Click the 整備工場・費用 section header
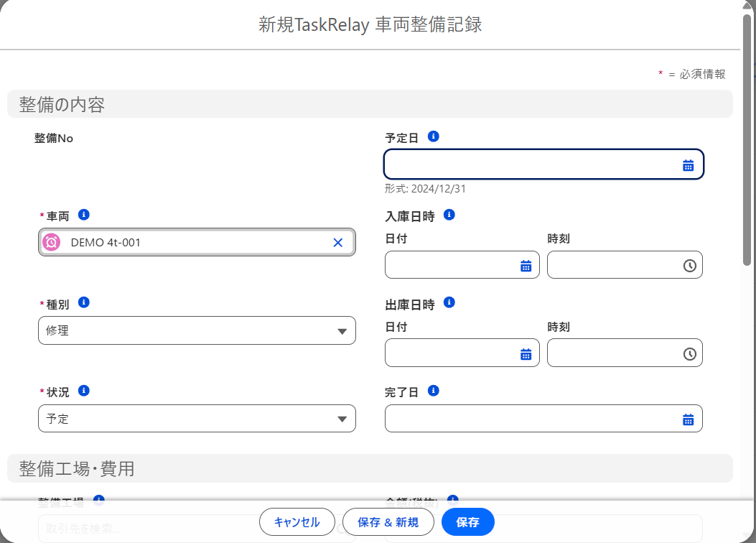Screen dimensions: 756x543 click(x=370, y=468)
